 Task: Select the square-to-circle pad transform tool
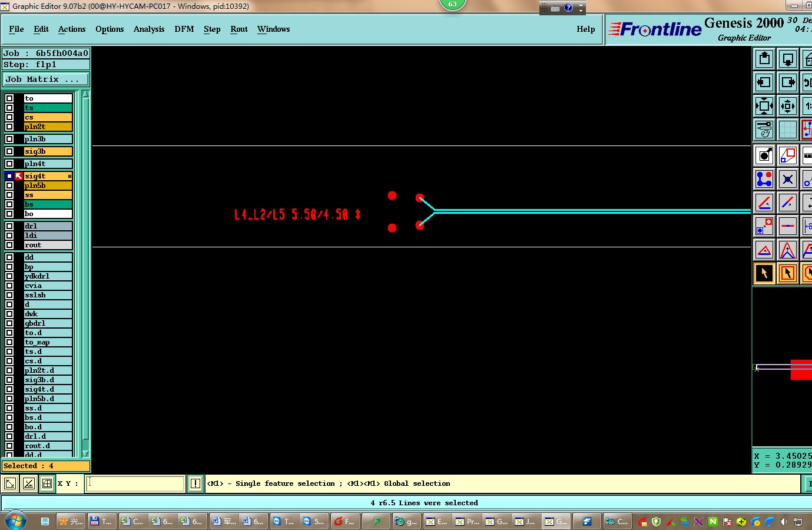(764, 226)
